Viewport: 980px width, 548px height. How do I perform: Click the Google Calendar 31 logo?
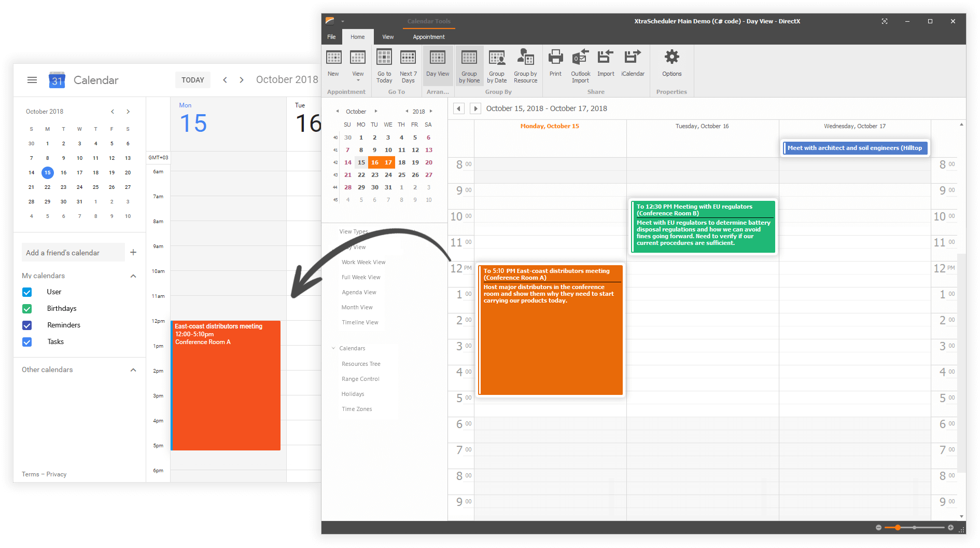(57, 80)
